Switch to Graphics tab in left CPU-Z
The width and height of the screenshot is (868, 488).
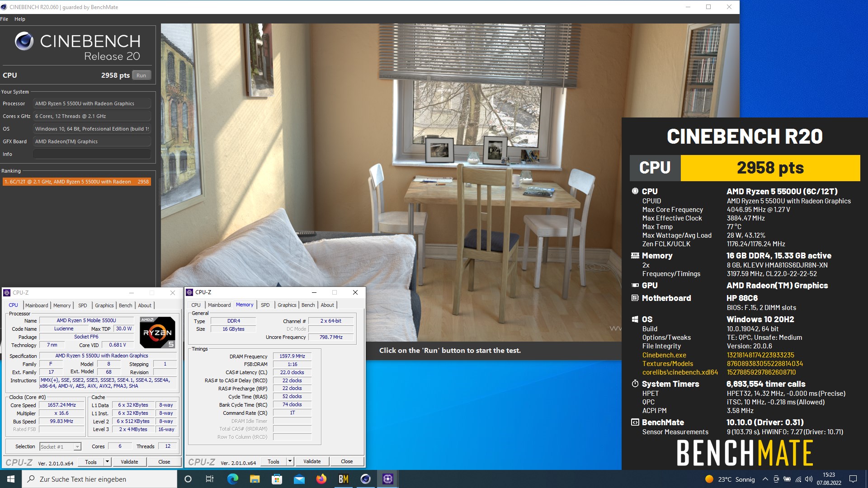click(104, 305)
